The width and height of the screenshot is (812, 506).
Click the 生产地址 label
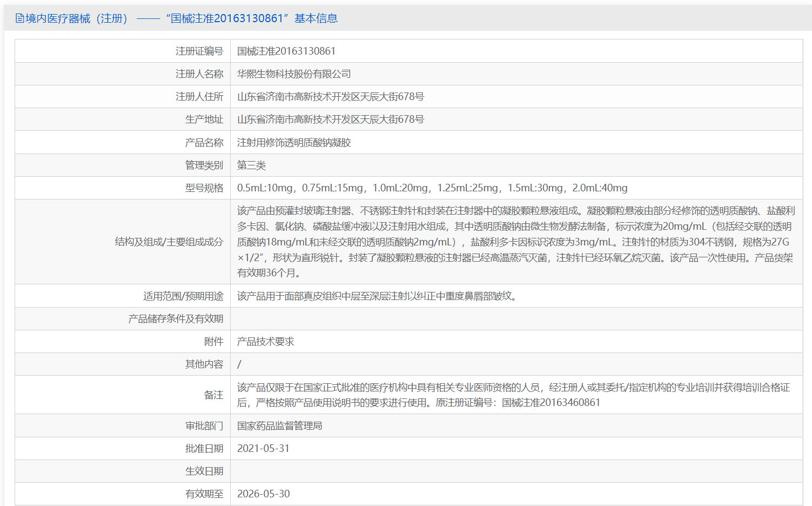pyautogui.click(x=204, y=119)
